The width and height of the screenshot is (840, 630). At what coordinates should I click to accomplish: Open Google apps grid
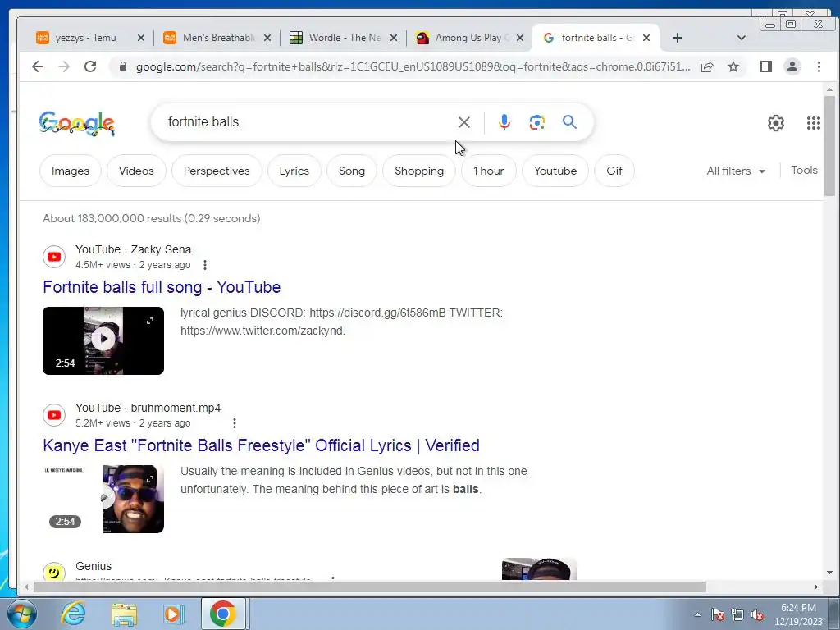point(813,123)
